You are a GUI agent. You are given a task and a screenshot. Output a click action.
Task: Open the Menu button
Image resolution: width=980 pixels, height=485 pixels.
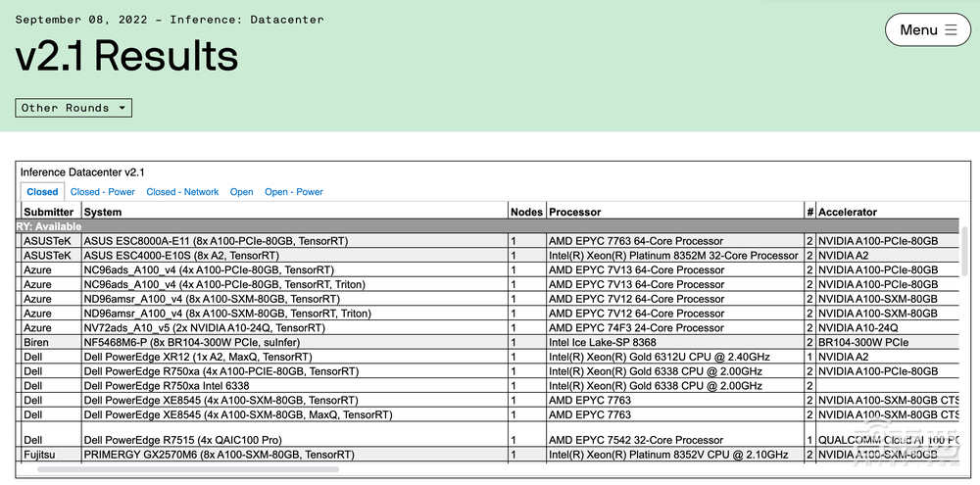pyautogui.click(x=927, y=30)
